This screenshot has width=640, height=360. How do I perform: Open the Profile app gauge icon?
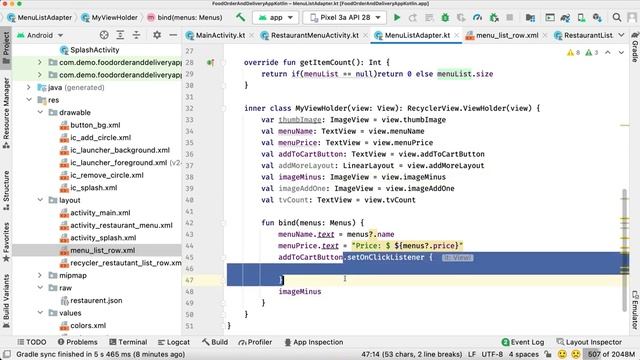[x=477, y=18]
